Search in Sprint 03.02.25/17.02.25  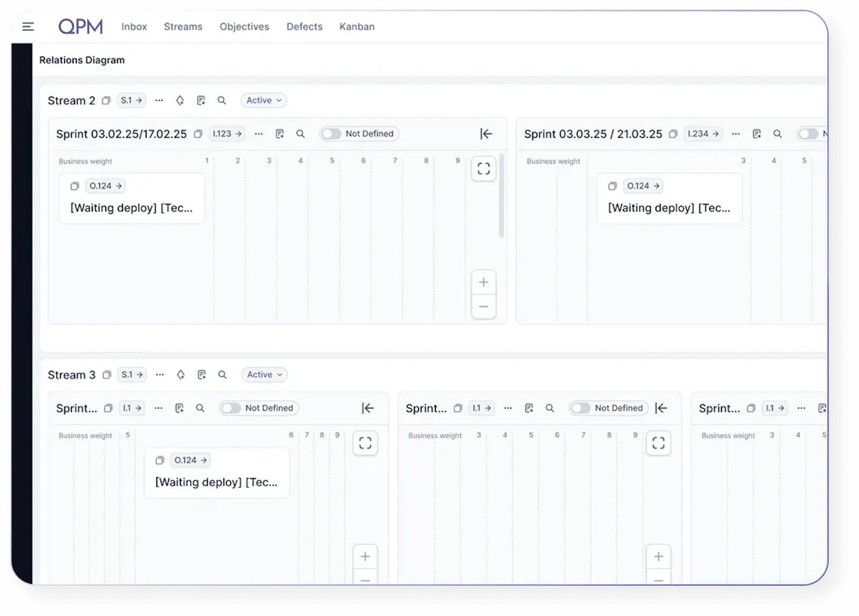301,134
